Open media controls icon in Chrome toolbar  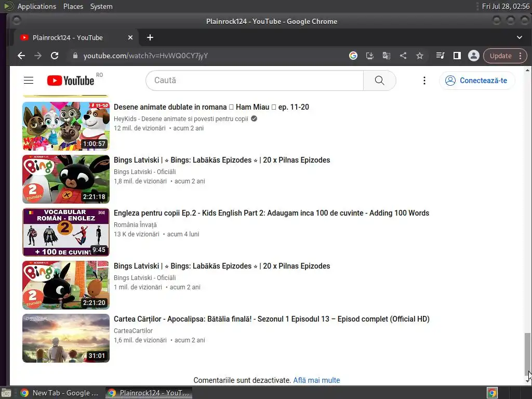(440, 56)
